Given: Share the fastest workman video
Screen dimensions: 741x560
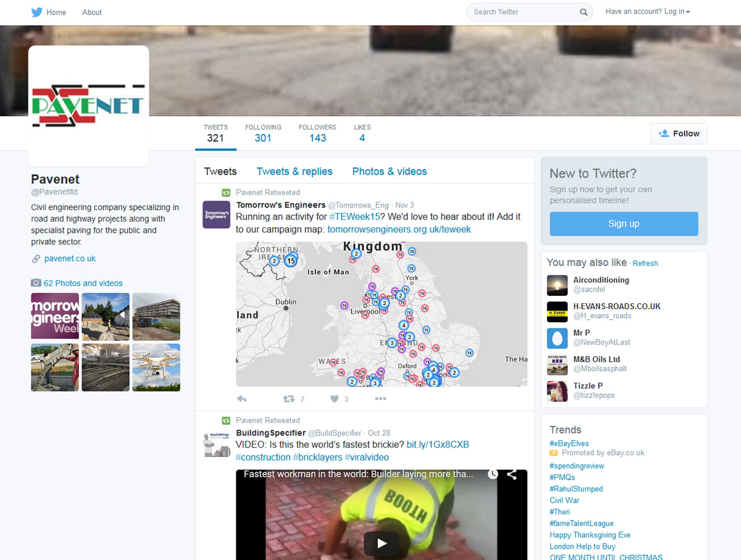Looking at the screenshot, I should tap(512, 475).
